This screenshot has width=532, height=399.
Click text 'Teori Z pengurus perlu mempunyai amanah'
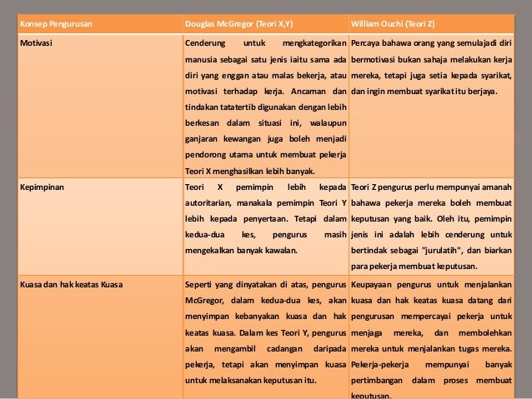click(431, 187)
